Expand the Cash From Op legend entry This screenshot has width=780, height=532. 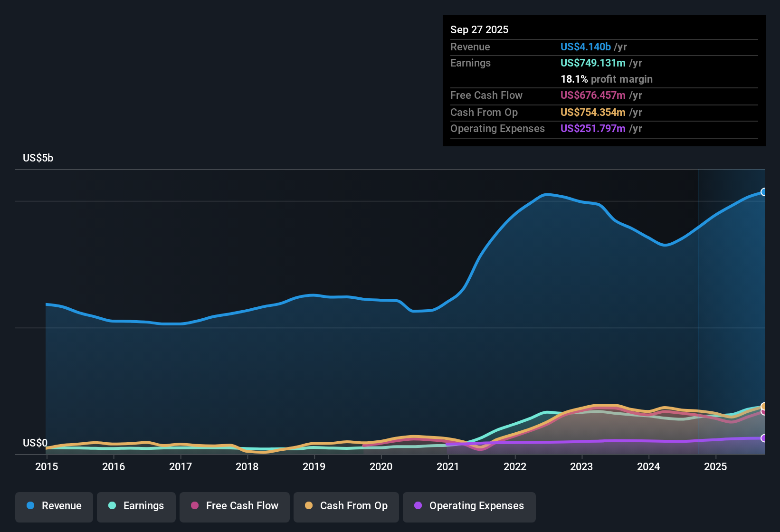(x=346, y=506)
